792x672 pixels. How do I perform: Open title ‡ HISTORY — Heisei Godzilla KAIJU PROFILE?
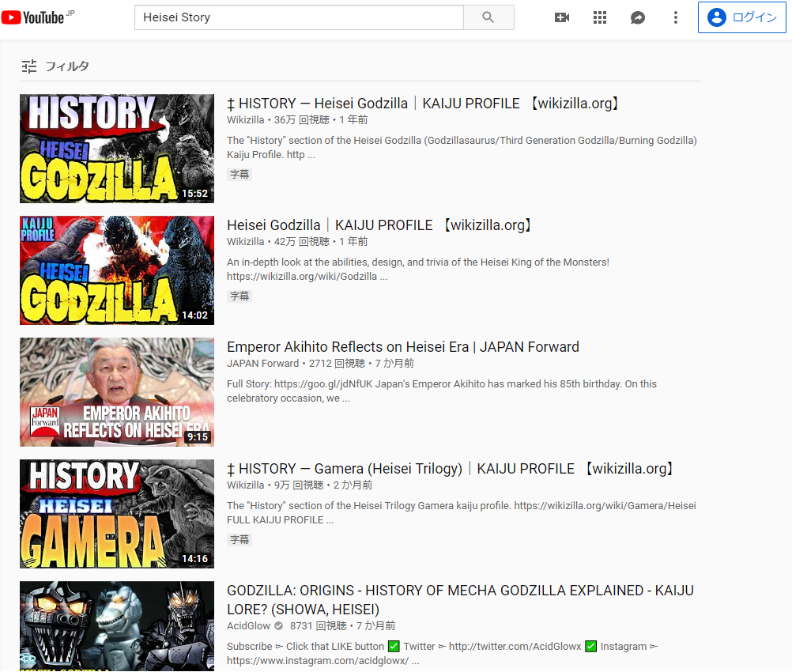tap(424, 104)
